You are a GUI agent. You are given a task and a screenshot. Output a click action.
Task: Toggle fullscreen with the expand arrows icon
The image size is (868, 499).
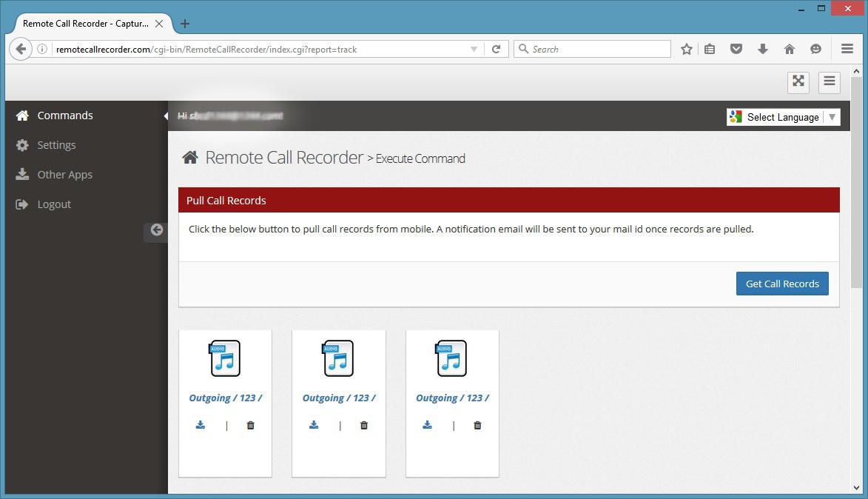click(798, 82)
